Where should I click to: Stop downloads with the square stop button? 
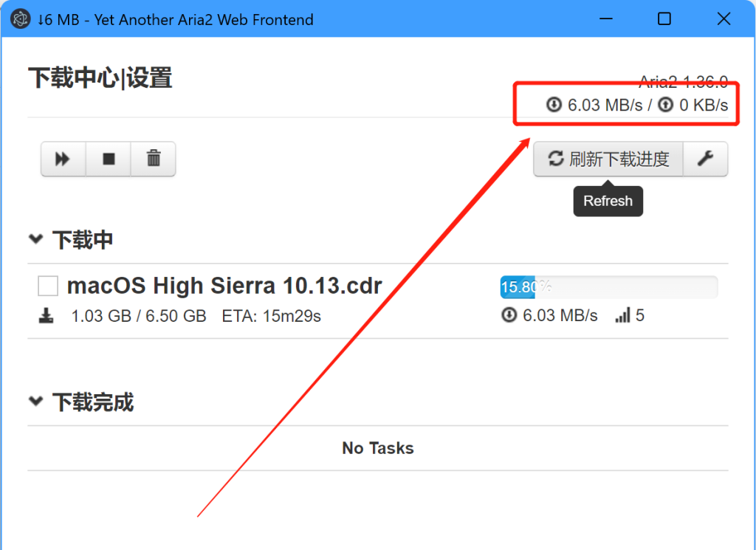tap(109, 159)
